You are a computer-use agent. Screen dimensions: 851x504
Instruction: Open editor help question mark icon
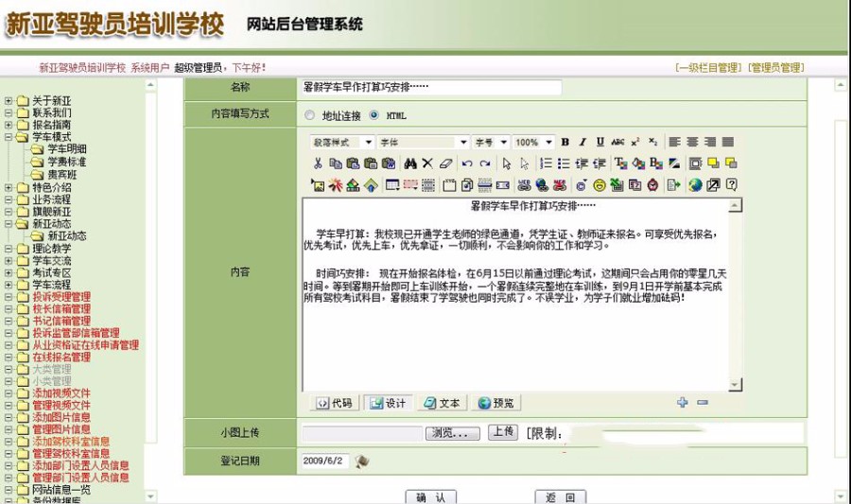point(732,185)
